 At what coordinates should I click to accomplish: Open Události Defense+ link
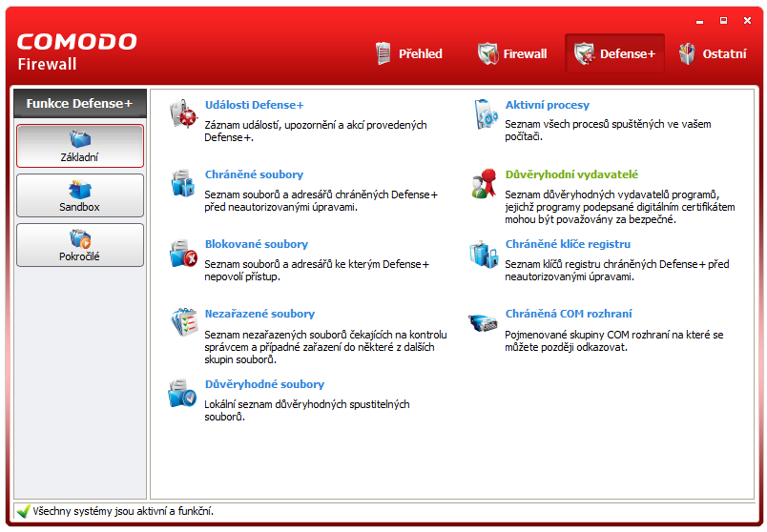255,105
